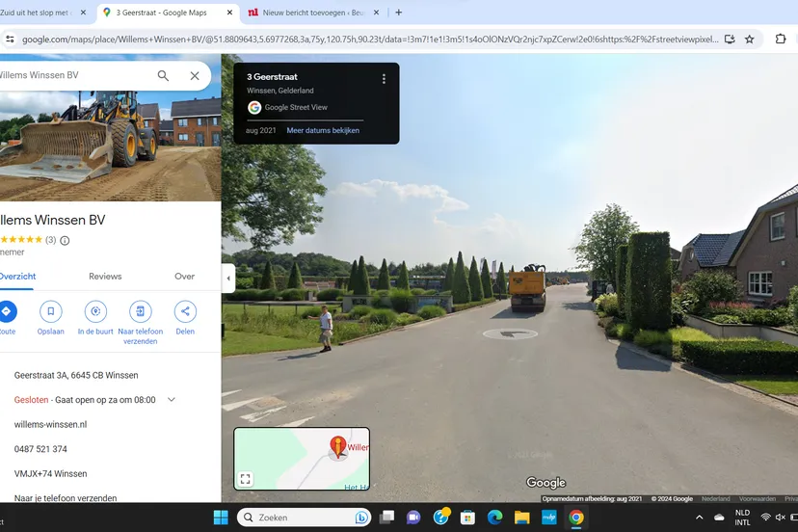Click the Street View navigation arrow on the road
Image resolution: width=798 pixels, height=532 pixels.
510,334
